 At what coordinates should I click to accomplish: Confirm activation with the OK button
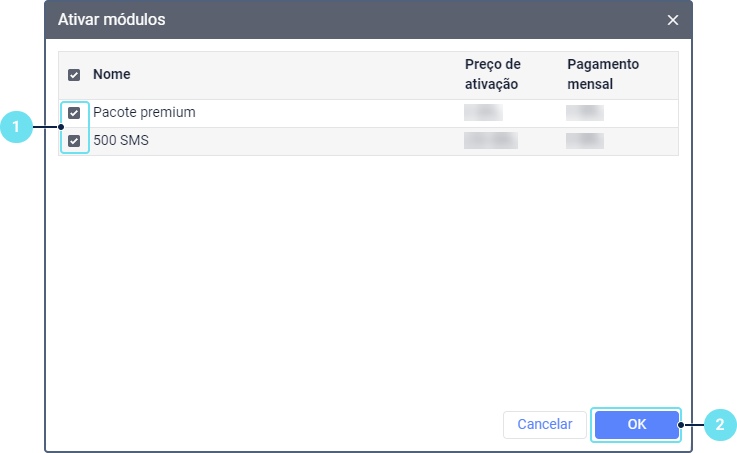[x=636, y=424]
